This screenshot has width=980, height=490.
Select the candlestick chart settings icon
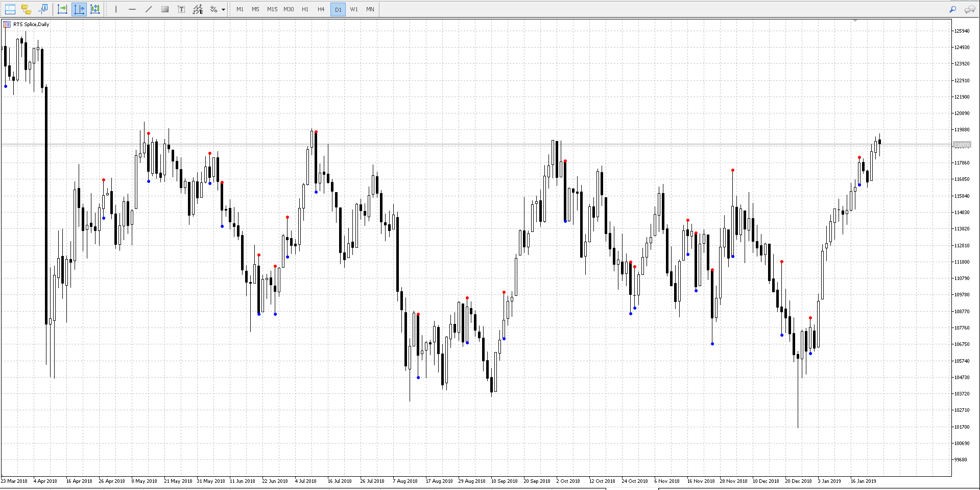95,9
